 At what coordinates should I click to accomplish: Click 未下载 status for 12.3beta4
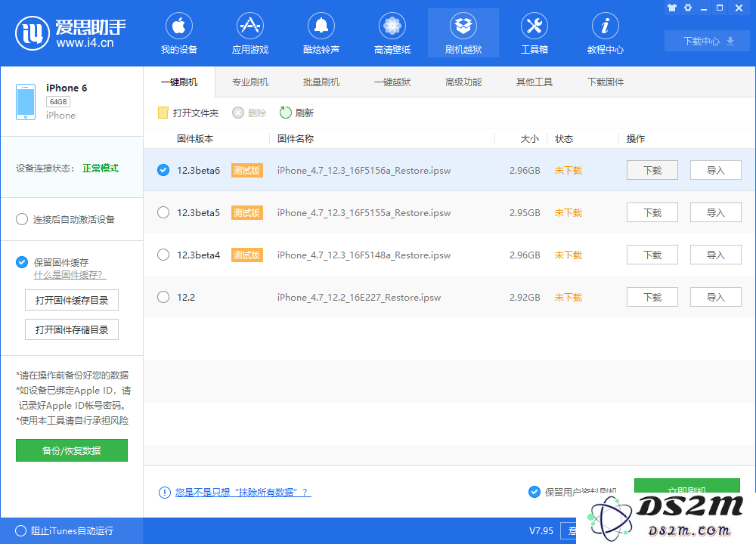569,255
